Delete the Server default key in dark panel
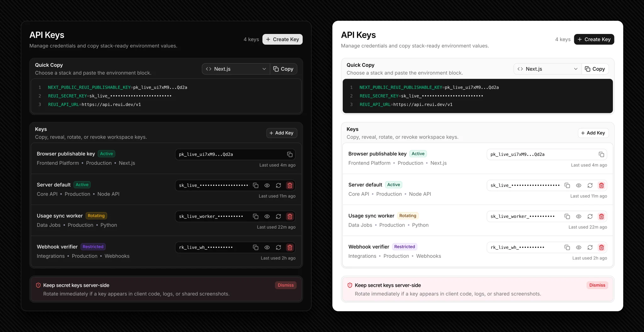 point(290,185)
